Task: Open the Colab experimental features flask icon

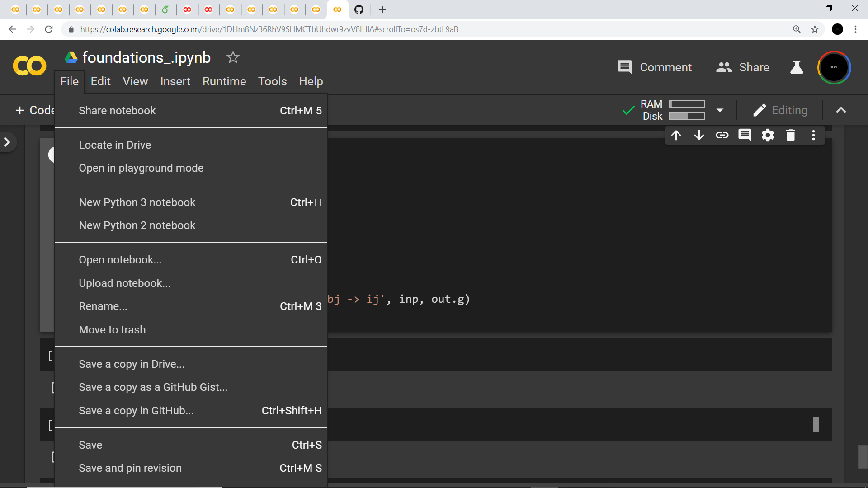Action: 797,67
